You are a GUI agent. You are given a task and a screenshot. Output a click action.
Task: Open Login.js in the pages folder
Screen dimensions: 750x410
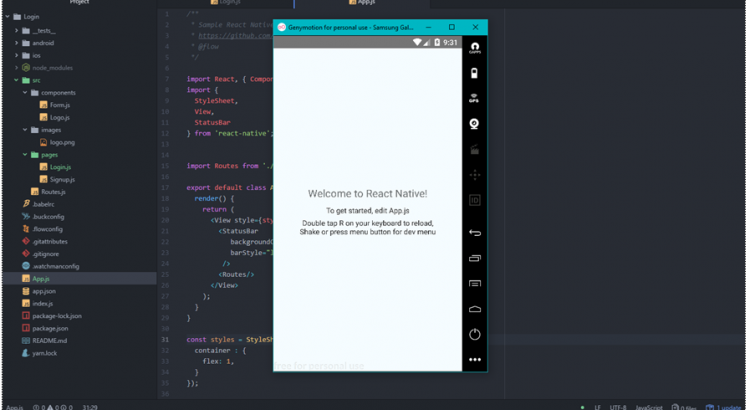[x=60, y=167]
